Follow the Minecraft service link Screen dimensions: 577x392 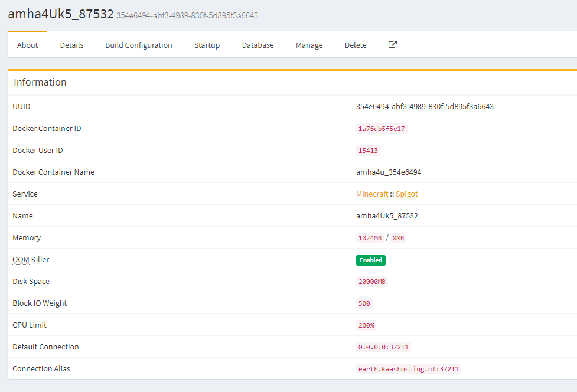point(372,194)
